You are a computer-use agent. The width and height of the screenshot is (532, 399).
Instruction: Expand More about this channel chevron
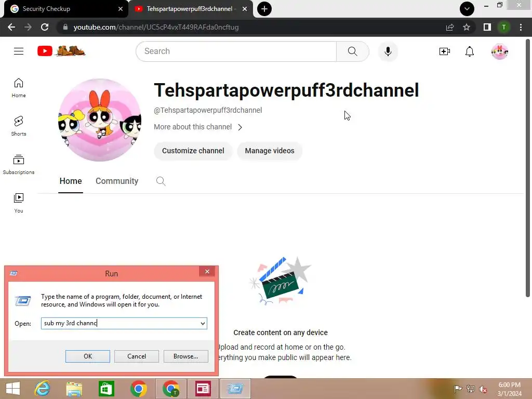(240, 127)
